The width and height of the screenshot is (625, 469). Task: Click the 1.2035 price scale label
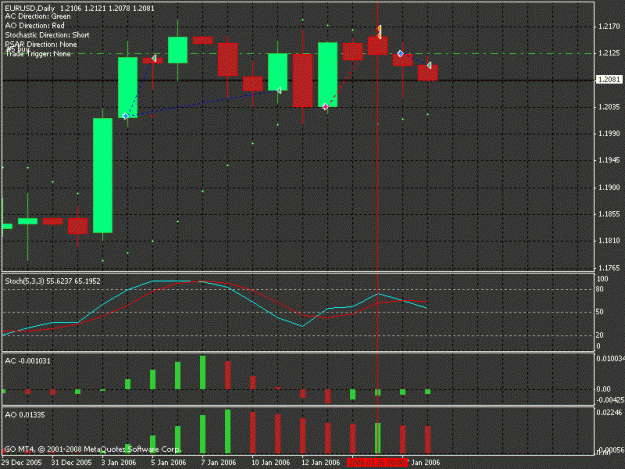point(609,107)
